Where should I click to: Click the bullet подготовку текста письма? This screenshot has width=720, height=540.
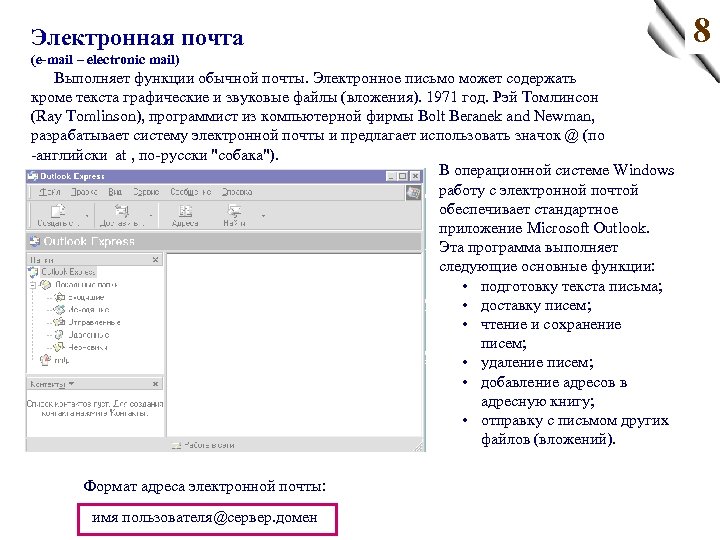pos(571,287)
